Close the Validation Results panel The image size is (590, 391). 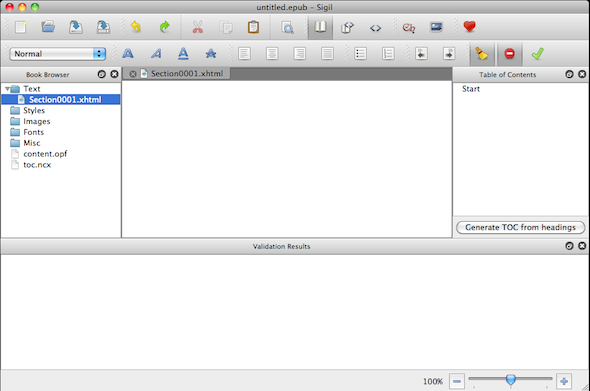tap(582, 246)
